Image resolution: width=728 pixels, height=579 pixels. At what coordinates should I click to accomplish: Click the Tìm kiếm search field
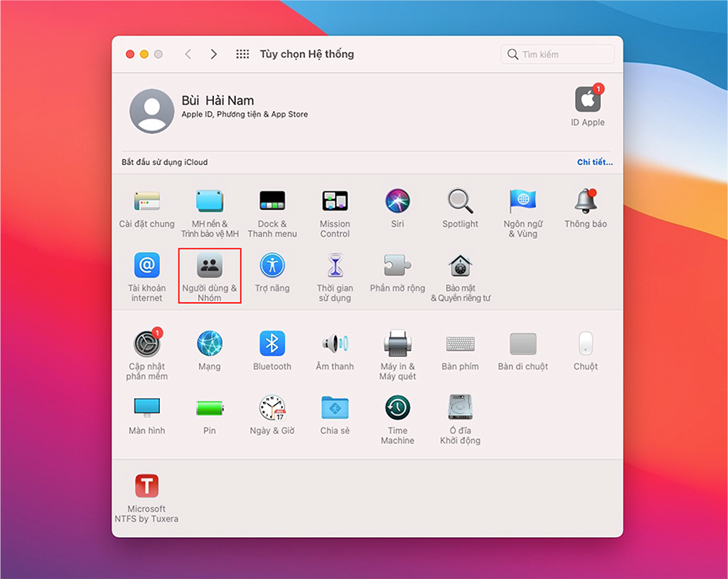point(557,54)
